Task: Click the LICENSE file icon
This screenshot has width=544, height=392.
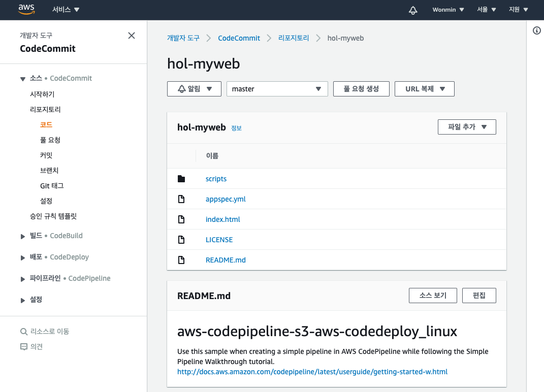Action: (x=181, y=240)
